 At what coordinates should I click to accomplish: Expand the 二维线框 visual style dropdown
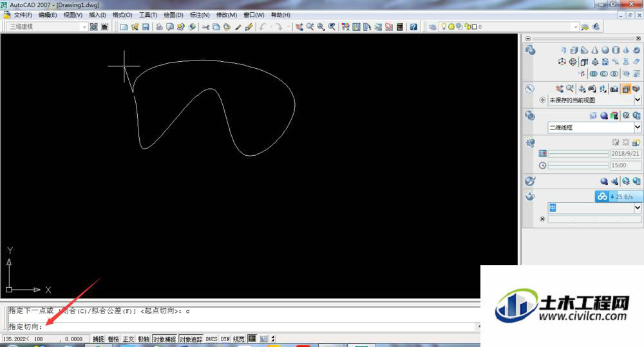637,127
